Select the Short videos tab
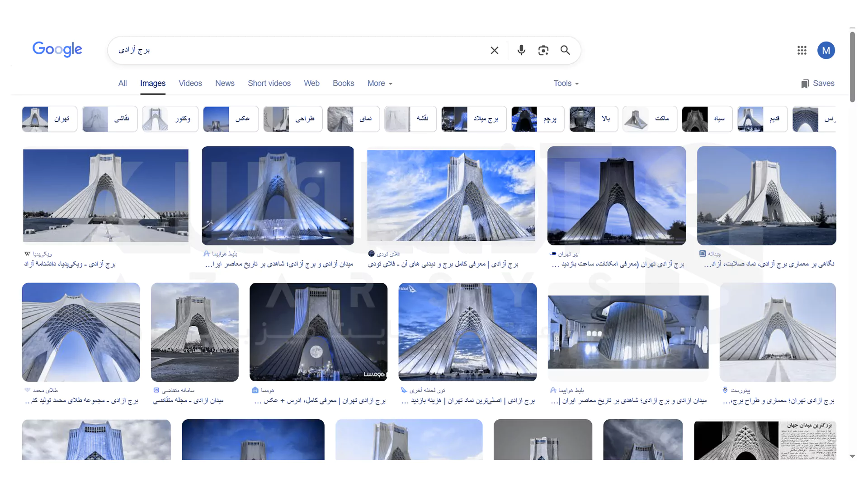Image resolution: width=868 pixels, height=488 pixels. tap(269, 83)
